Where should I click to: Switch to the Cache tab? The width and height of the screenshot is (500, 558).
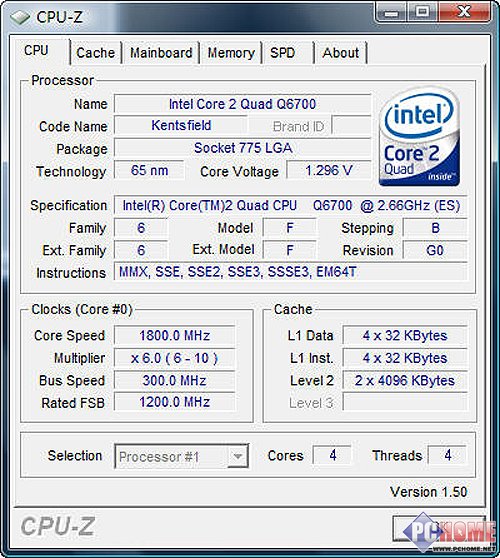click(x=95, y=53)
